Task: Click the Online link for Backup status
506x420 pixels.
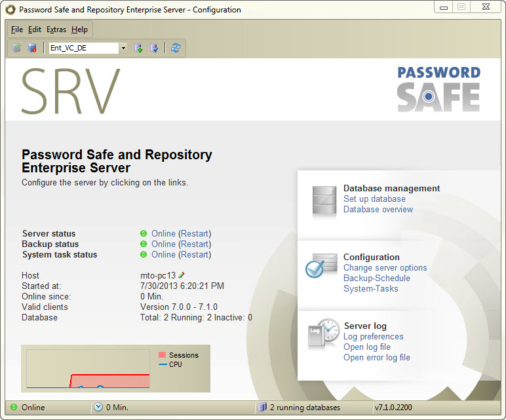Action: [x=163, y=244]
